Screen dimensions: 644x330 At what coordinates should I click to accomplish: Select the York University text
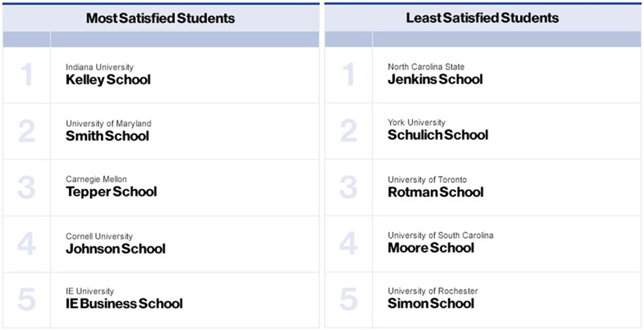point(416,123)
